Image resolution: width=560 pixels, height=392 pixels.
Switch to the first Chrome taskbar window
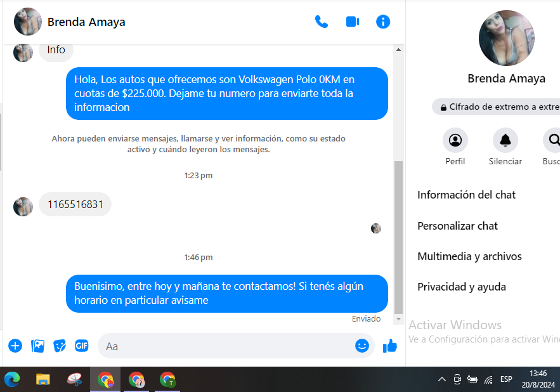pos(105,379)
